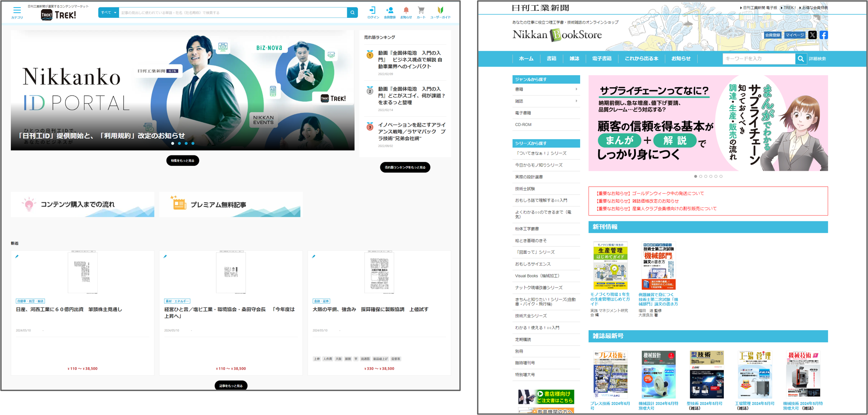The height and width of the screenshot is (415, 868).
Task: Open 書店様向けご注文書はこちら banner
Action: [x=546, y=397]
